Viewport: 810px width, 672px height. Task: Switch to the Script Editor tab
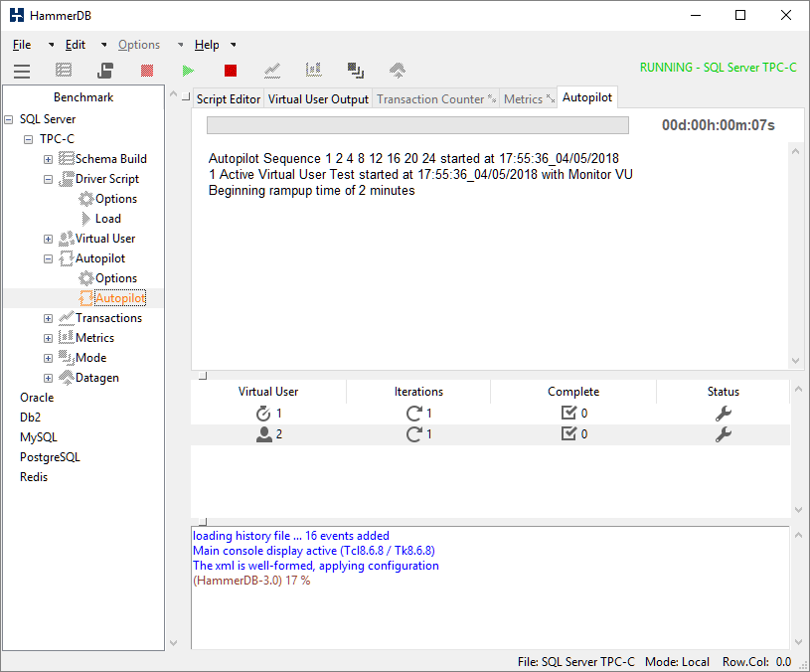[229, 99]
